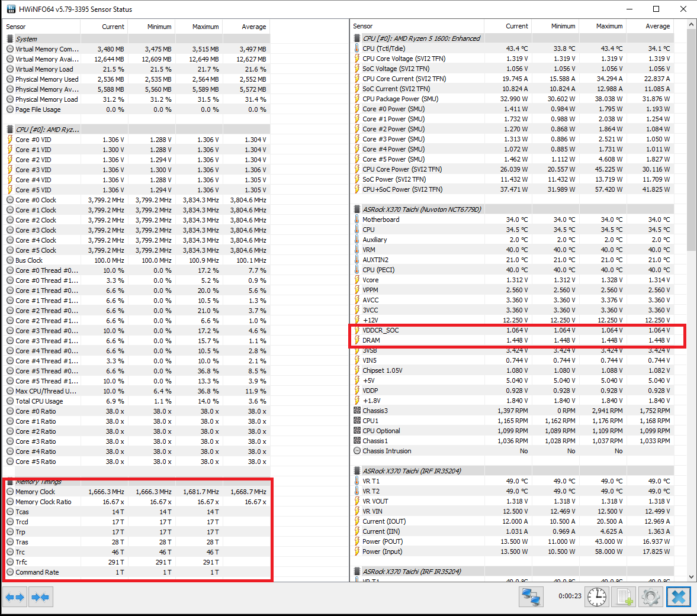Click the CPU Optional fan icon

point(356,431)
